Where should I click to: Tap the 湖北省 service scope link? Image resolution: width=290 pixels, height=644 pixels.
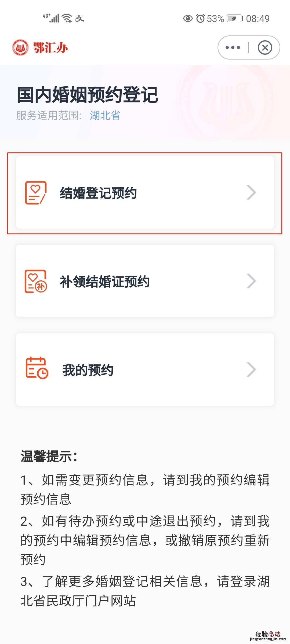click(105, 115)
